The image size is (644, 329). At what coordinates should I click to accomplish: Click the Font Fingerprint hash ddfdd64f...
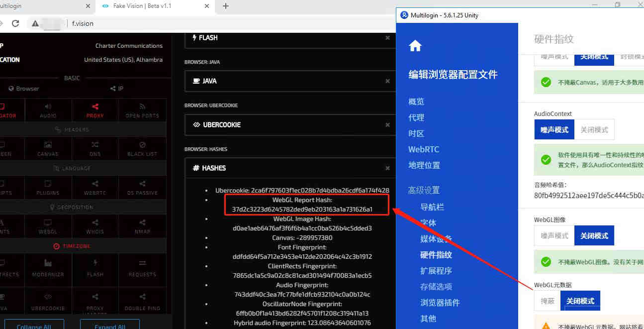(302, 257)
